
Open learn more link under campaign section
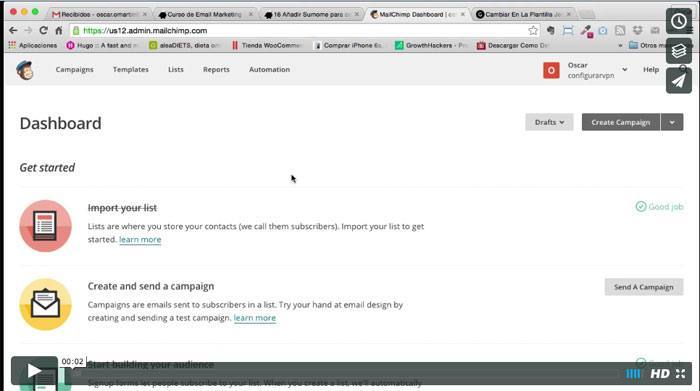[254, 318]
